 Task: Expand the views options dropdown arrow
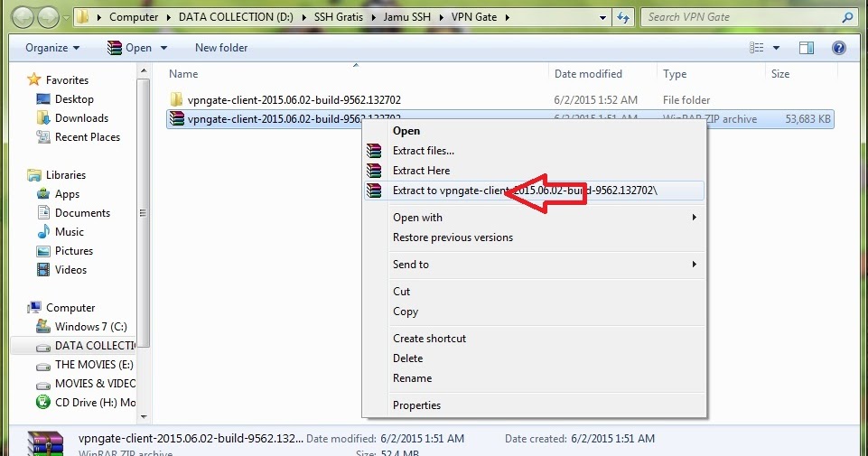tap(776, 48)
